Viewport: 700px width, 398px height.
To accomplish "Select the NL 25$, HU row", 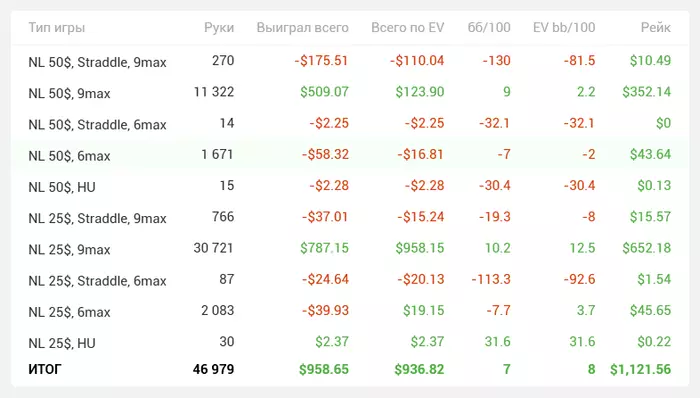I will pyautogui.click(x=350, y=342).
